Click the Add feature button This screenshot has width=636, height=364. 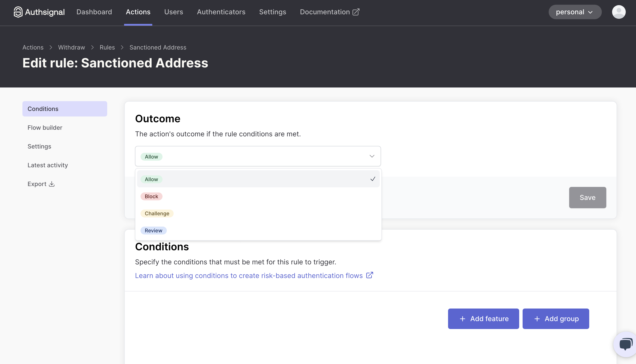coord(483,319)
